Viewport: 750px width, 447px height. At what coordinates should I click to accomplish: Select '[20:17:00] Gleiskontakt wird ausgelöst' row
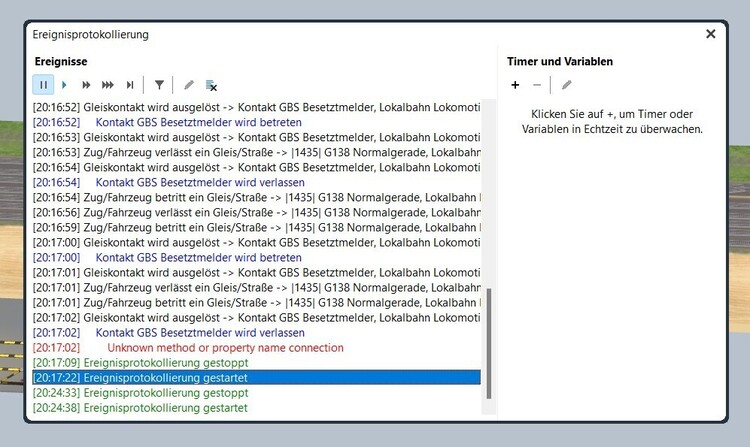point(256,242)
